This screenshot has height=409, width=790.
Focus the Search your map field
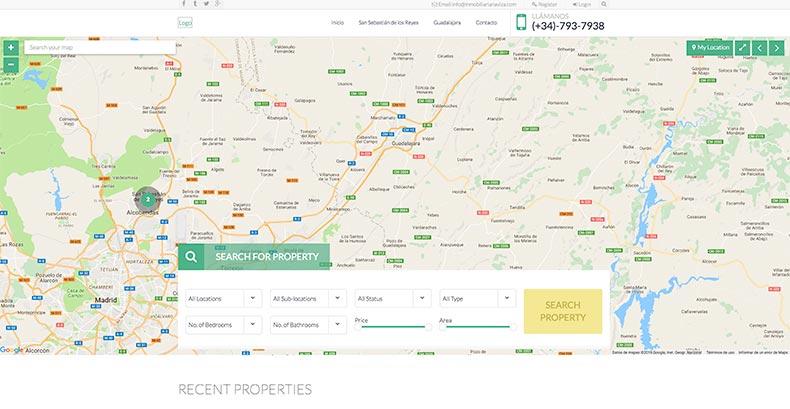(100, 47)
